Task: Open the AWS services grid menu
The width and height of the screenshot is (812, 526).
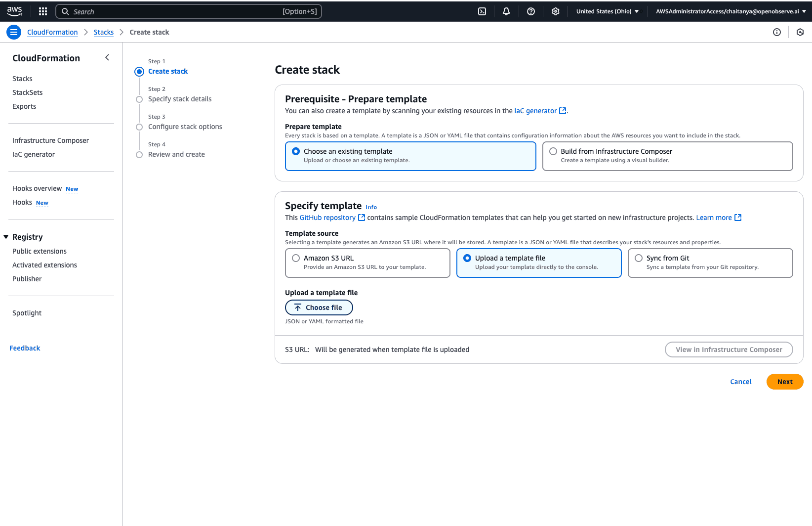Action: coord(43,11)
